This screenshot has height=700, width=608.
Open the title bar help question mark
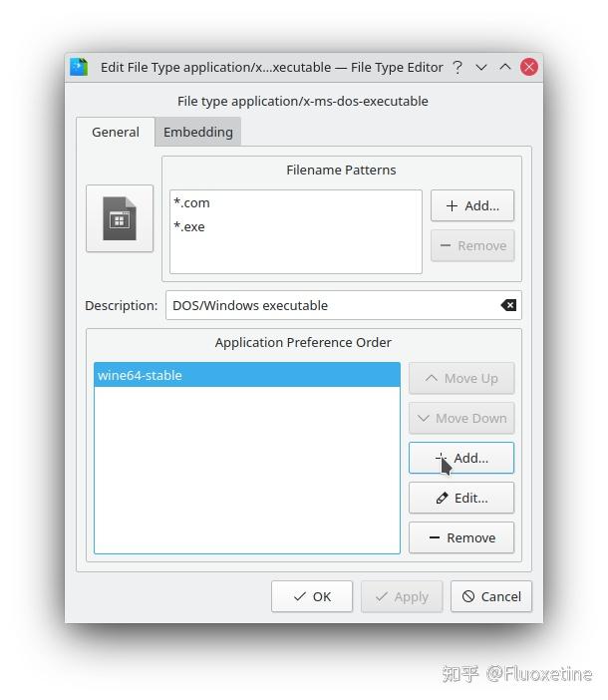[457, 68]
